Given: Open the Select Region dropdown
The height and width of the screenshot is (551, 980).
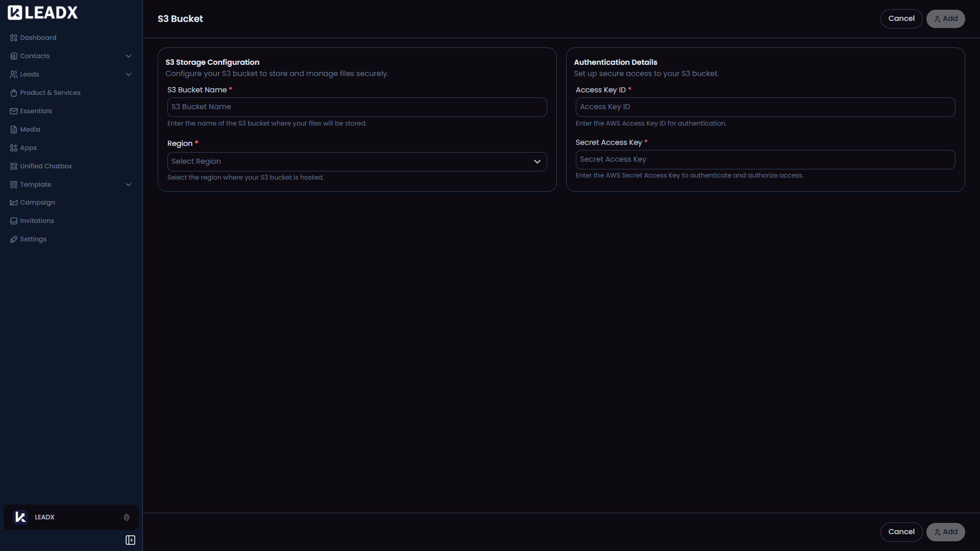Looking at the screenshot, I should pyautogui.click(x=357, y=161).
